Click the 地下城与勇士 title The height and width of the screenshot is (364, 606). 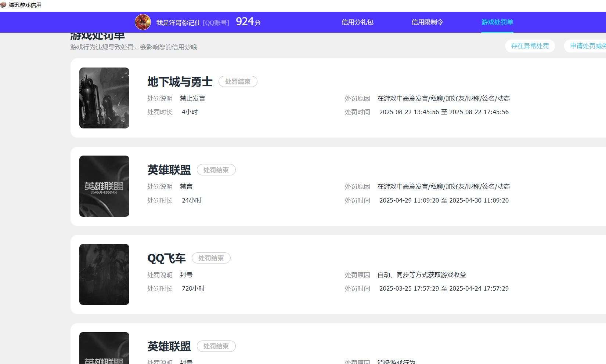point(180,81)
